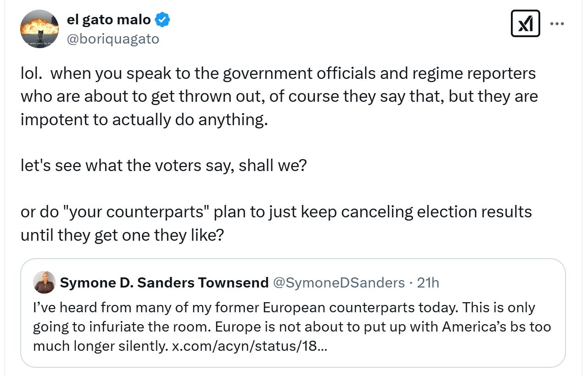588x376 pixels.
Task: Click the Grok explain-this-post icon
Action: tap(525, 24)
